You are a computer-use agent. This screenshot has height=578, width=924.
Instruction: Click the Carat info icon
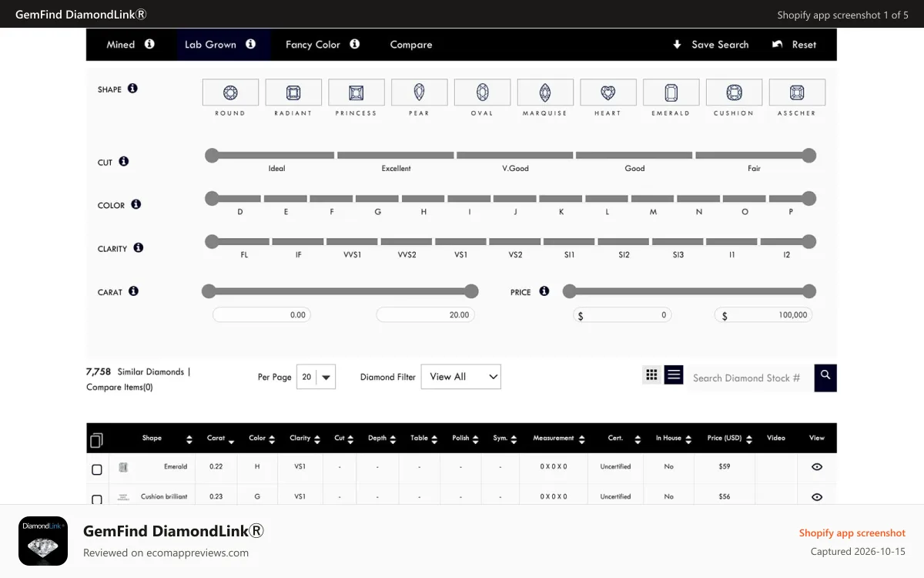pyautogui.click(x=133, y=291)
